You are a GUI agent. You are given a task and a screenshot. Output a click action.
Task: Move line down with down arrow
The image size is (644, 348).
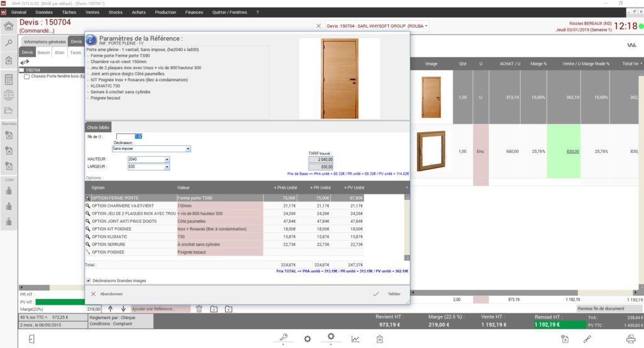click(123, 308)
